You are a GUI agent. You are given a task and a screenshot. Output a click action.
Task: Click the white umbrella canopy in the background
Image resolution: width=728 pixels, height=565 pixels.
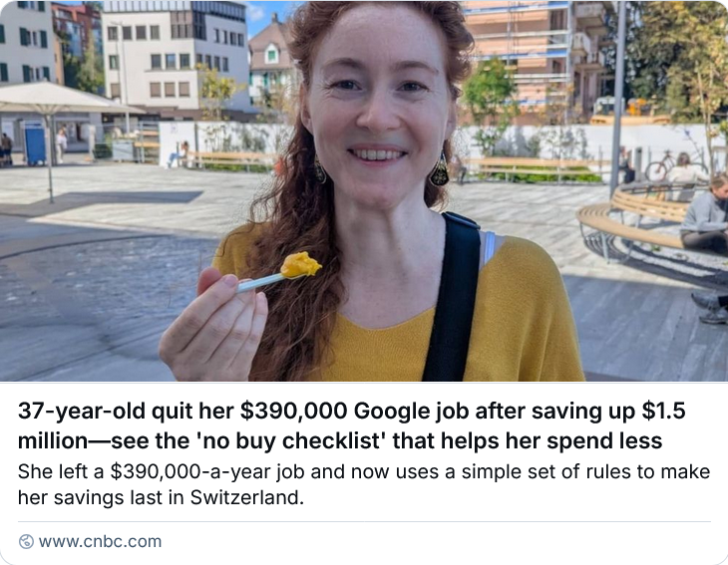click(61, 99)
